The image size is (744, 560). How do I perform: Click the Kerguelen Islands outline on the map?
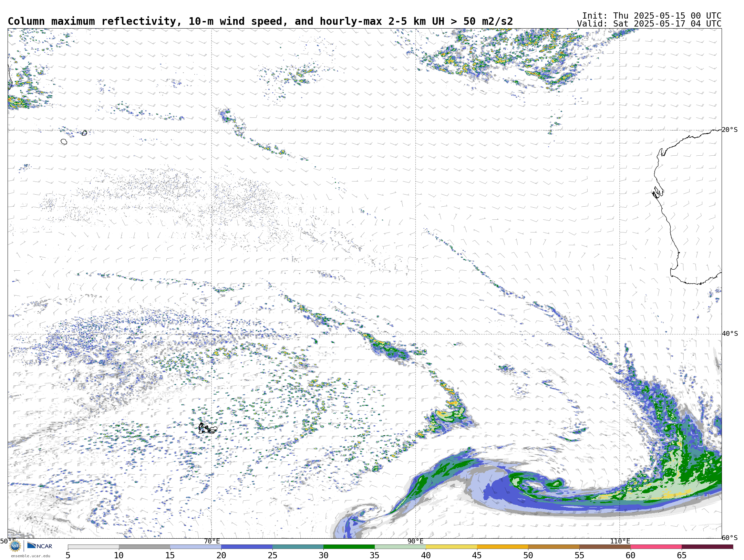coord(208,428)
